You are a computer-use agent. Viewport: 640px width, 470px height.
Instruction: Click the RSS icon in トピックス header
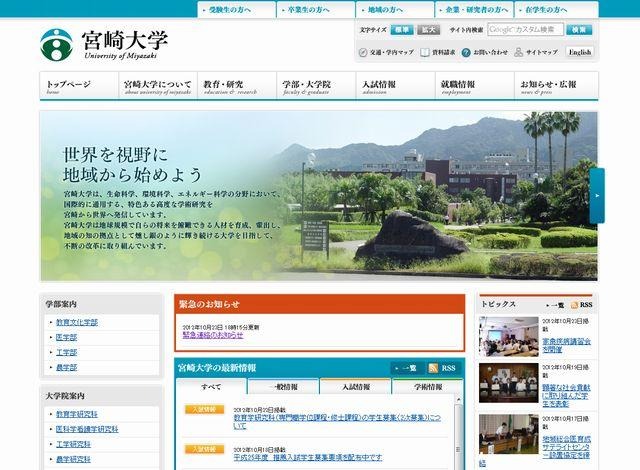(x=574, y=305)
